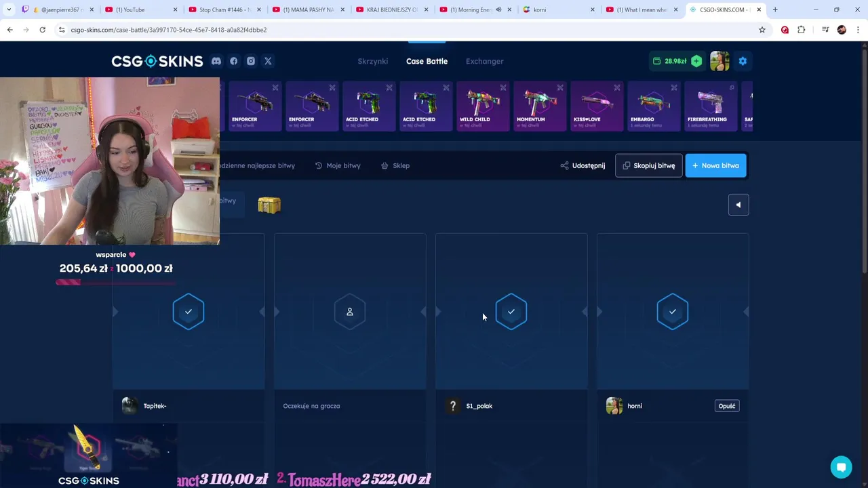This screenshot has width=868, height=488.
Task: Click the CSGO SKINS logo in header
Action: pyautogui.click(x=157, y=61)
